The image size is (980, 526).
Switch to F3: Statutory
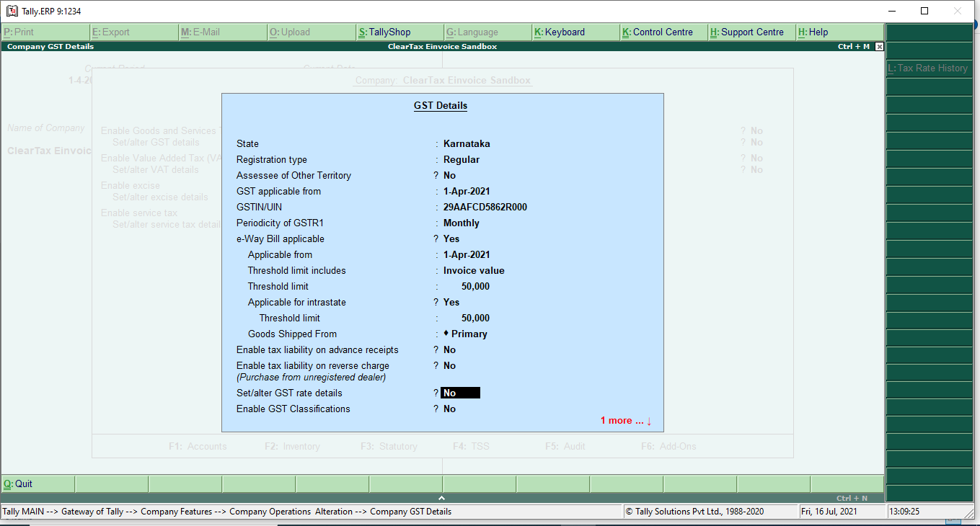[x=389, y=446]
